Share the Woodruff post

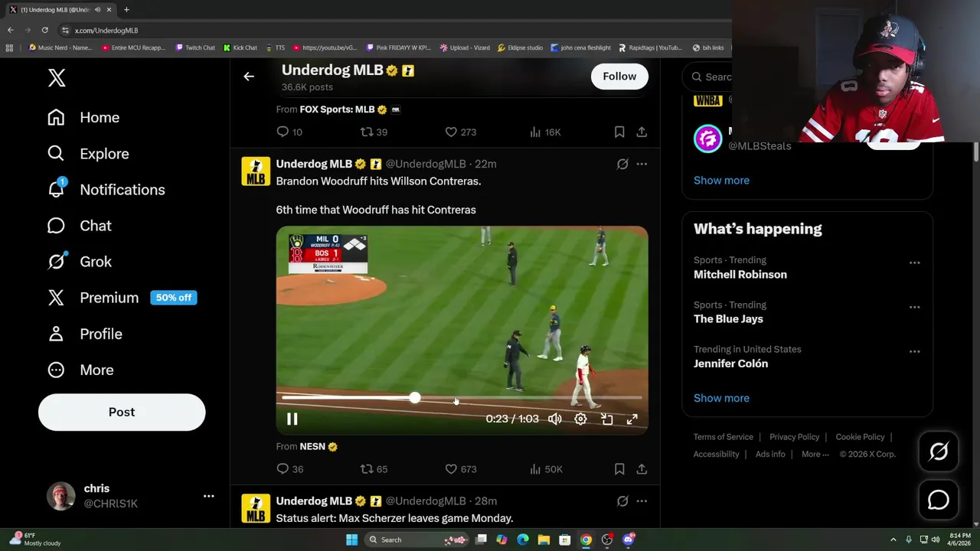click(x=642, y=469)
